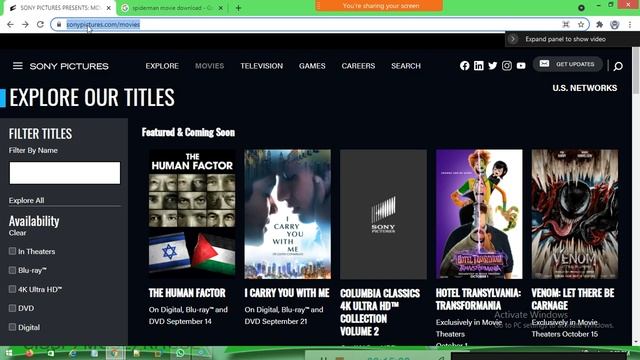Close the spiderman movie download tab
Image resolution: width=640 pixels, height=360 pixels.
click(x=220, y=8)
